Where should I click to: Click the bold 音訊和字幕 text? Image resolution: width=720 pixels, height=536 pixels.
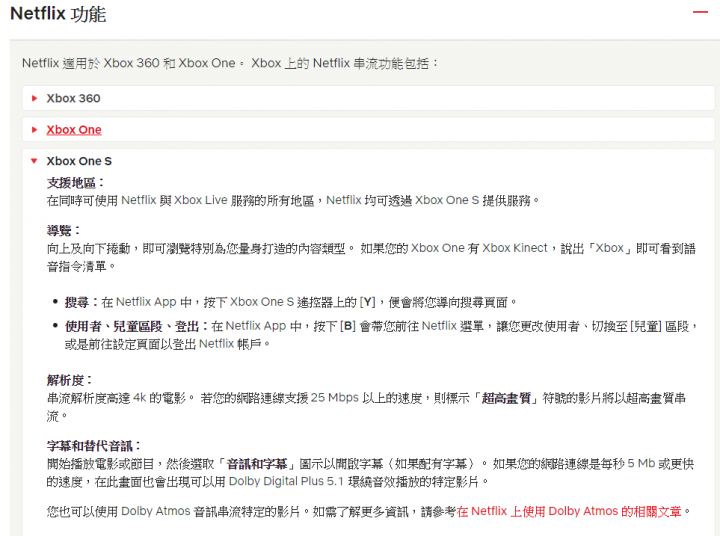pos(257,464)
